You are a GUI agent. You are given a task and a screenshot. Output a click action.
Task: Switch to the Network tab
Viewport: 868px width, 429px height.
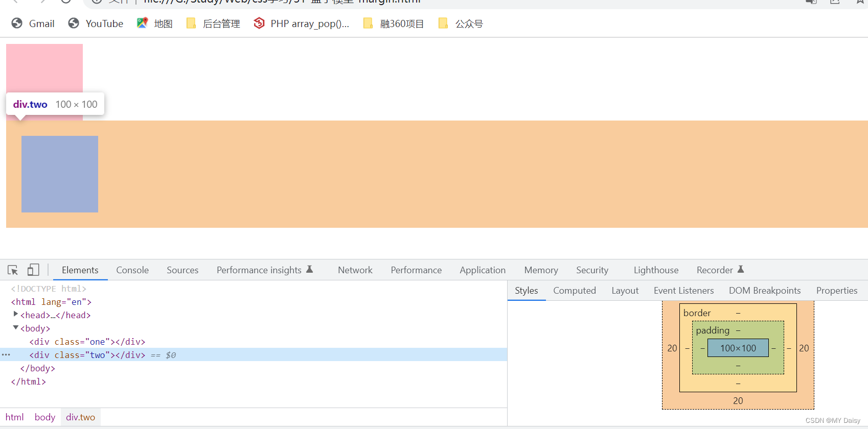[x=355, y=270]
